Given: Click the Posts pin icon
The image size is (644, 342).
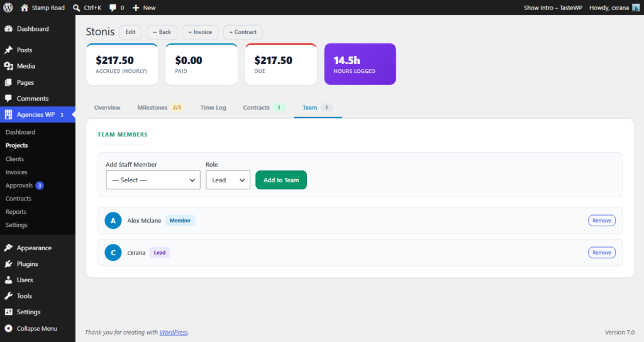Looking at the screenshot, I should pyautogui.click(x=8, y=50).
